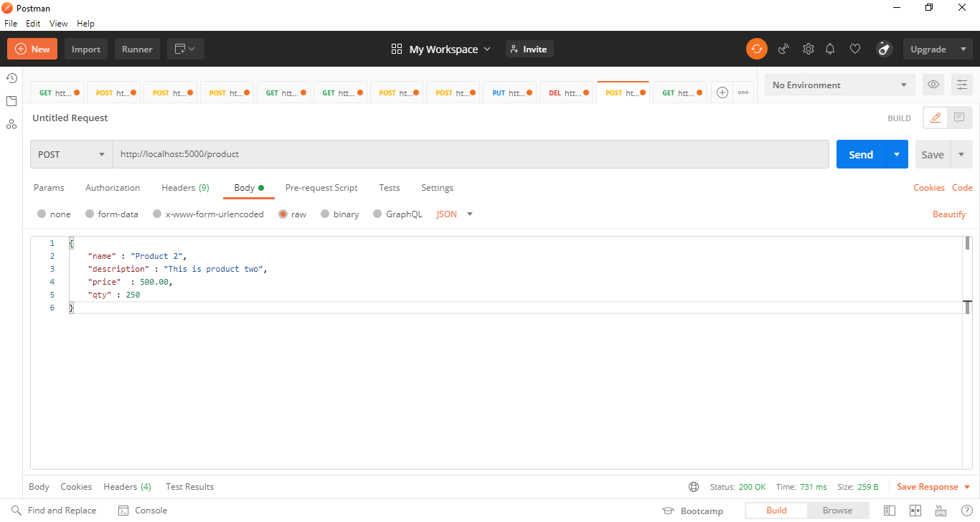Open the PUT request tab

point(509,92)
